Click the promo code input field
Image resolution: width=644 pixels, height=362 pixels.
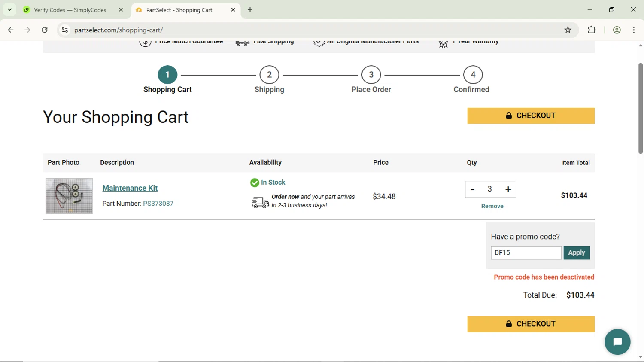[526, 253]
